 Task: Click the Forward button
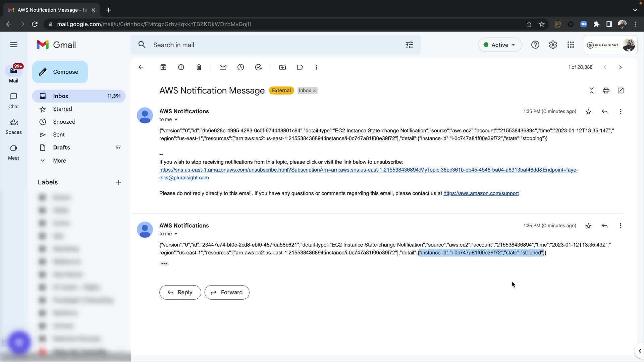tap(227, 292)
